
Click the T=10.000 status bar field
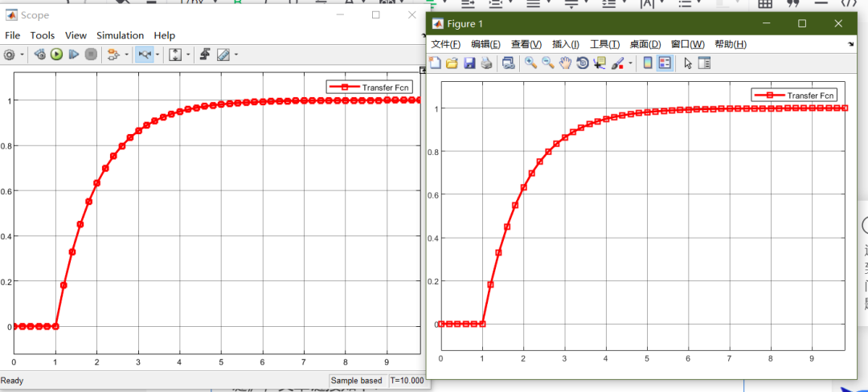click(x=407, y=381)
